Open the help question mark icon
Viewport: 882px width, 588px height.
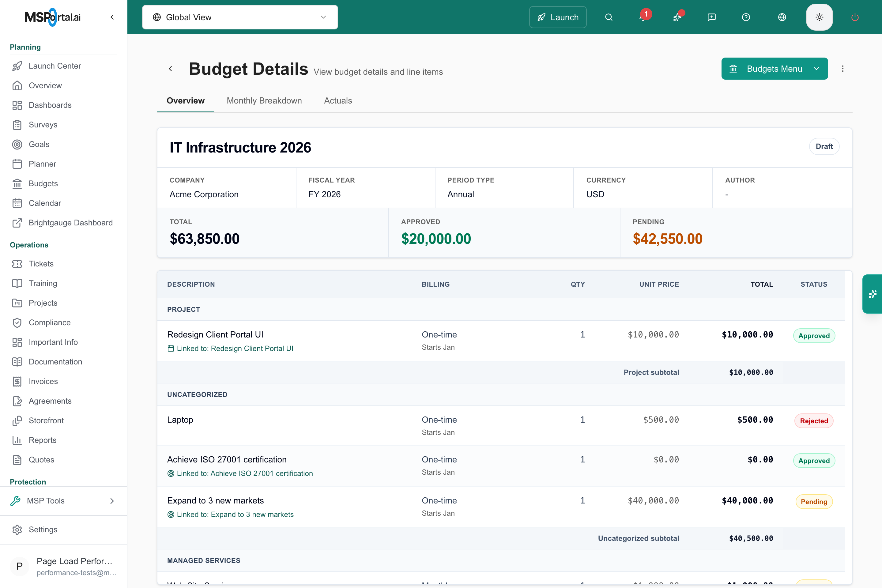746,17
